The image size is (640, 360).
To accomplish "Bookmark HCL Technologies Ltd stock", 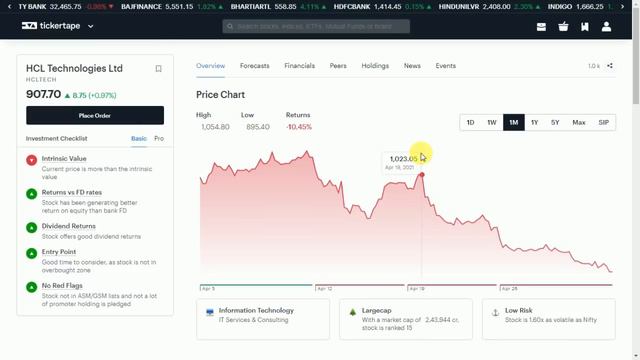I will (158, 69).
